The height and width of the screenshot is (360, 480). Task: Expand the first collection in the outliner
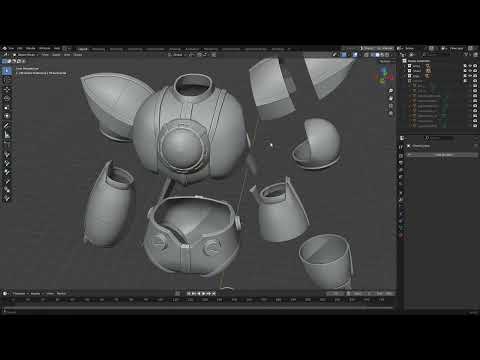click(406, 66)
